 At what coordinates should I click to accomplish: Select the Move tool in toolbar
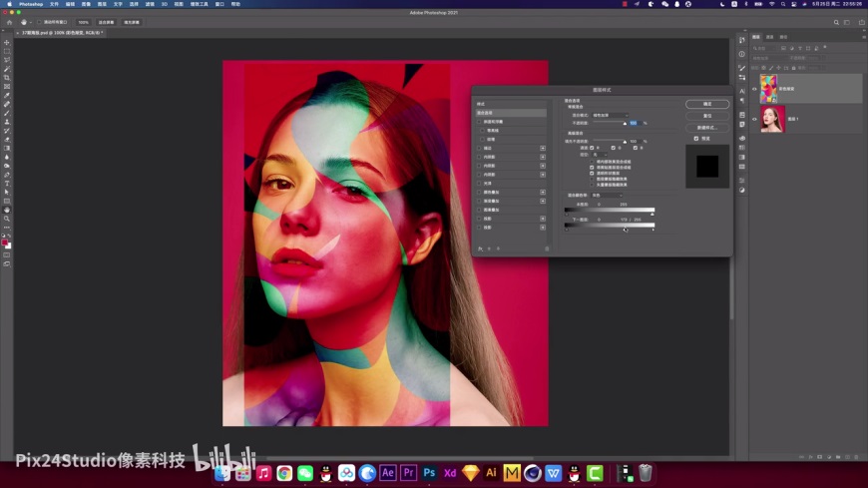[x=7, y=42]
